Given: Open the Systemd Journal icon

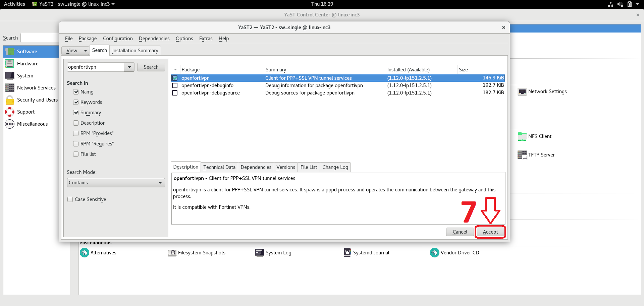Looking at the screenshot, I should coord(347,252).
